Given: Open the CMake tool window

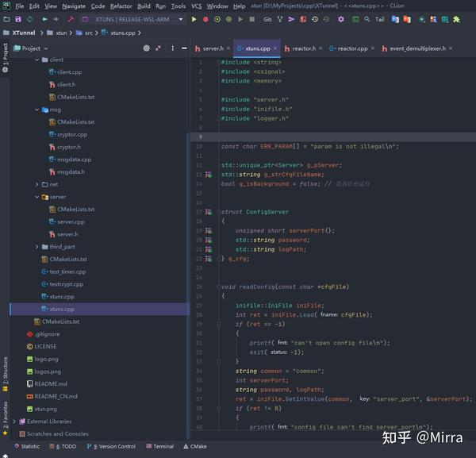Looking at the screenshot, I should click(x=195, y=446).
